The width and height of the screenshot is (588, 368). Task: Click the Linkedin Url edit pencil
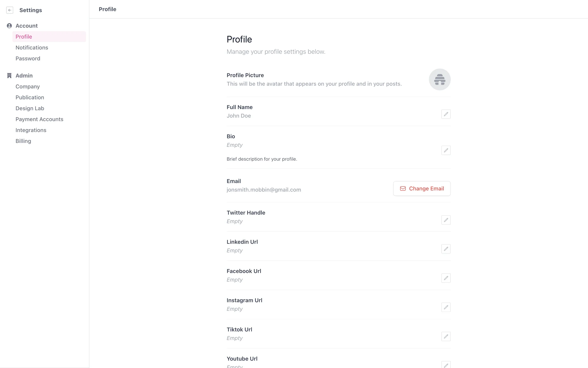(446, 249)
